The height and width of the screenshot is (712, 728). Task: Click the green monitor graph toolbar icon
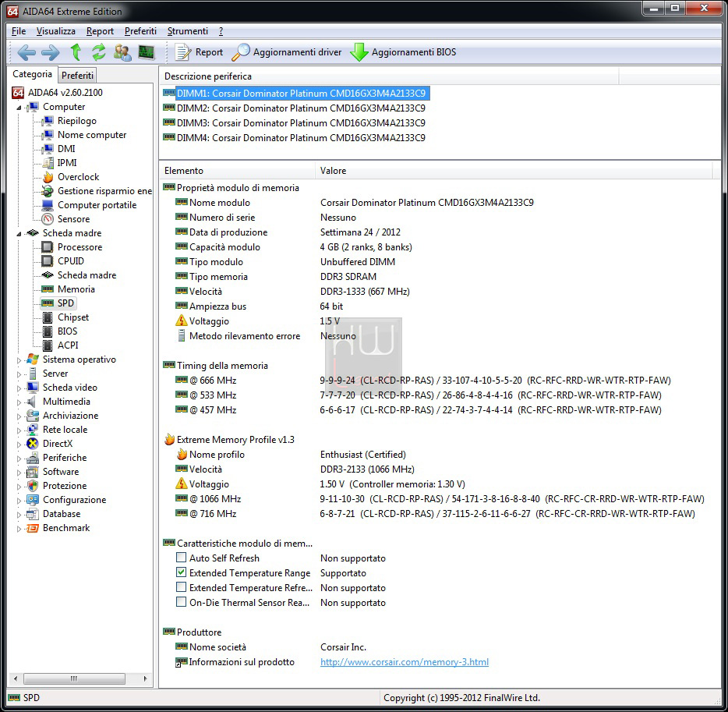(x=147, y=52)
